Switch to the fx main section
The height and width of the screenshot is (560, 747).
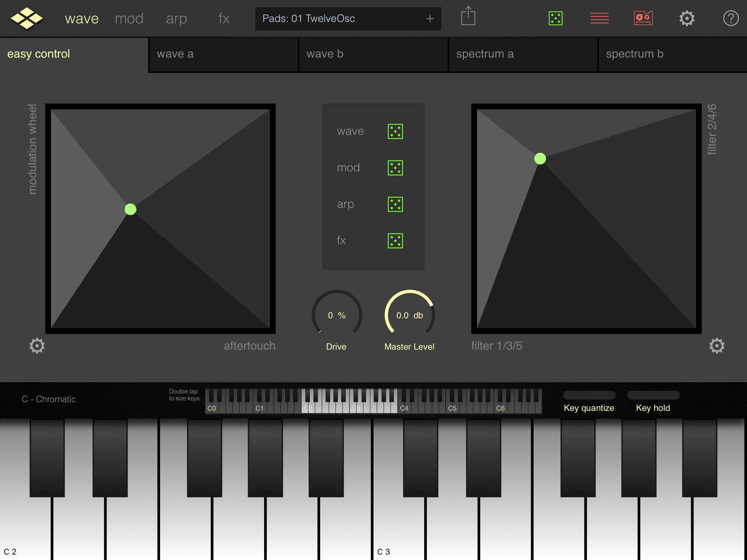[224, 19]
